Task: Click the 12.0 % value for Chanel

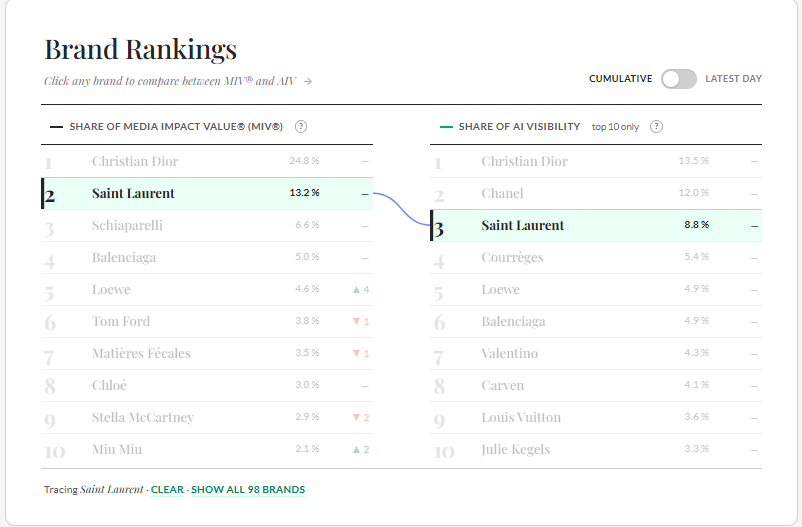Action: (694, 193)
